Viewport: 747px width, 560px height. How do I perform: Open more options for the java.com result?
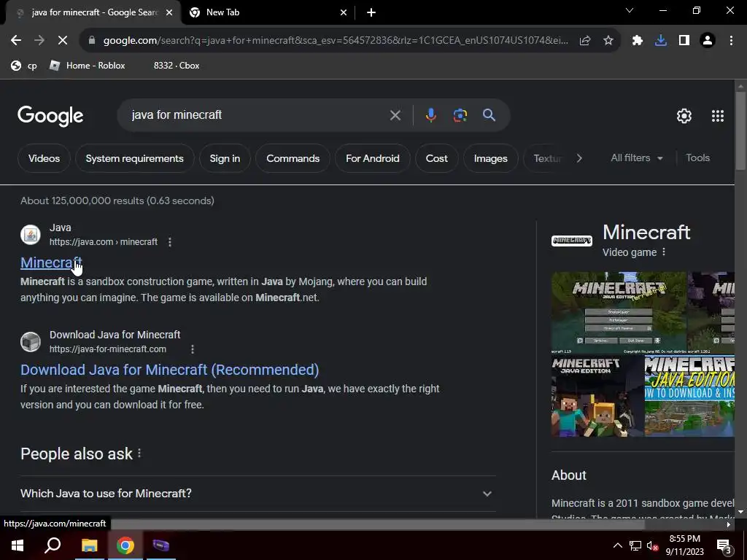[169, 242]
